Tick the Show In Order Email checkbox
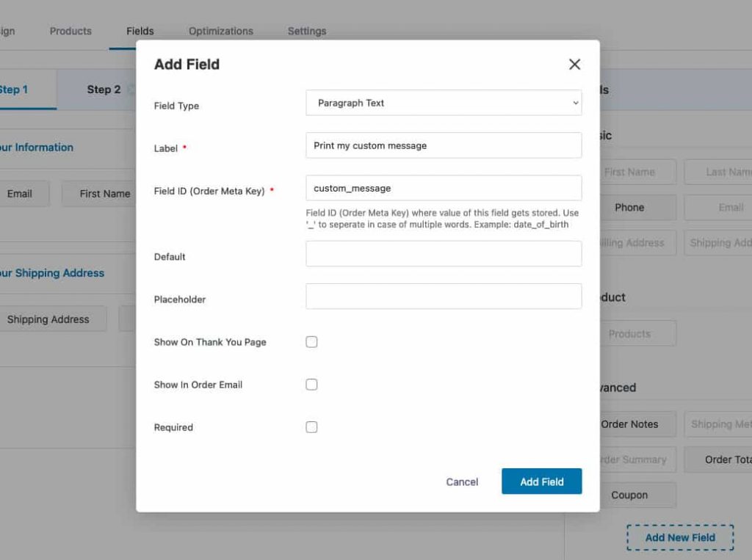Viewport: 752px width, 560px height. click(x=311, y=385)
